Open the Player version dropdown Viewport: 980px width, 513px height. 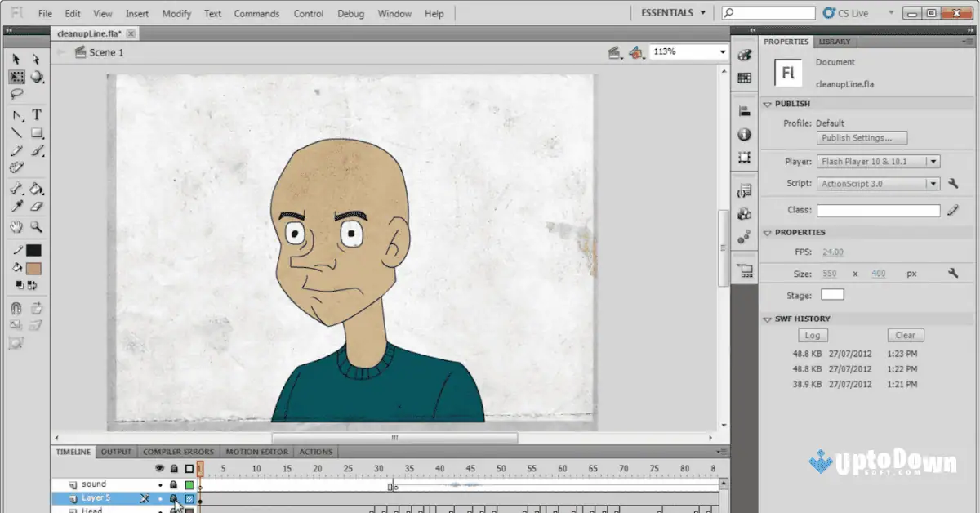[x=934, y=161]
